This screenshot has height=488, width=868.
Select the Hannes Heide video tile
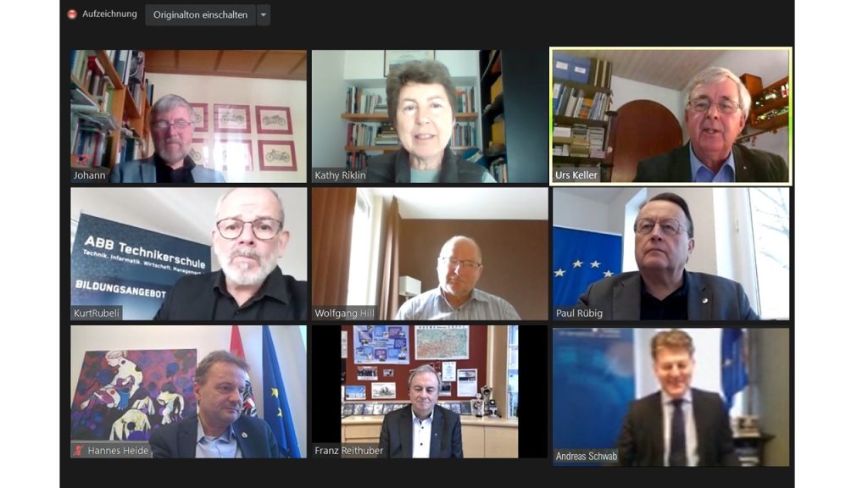point(188,391)
